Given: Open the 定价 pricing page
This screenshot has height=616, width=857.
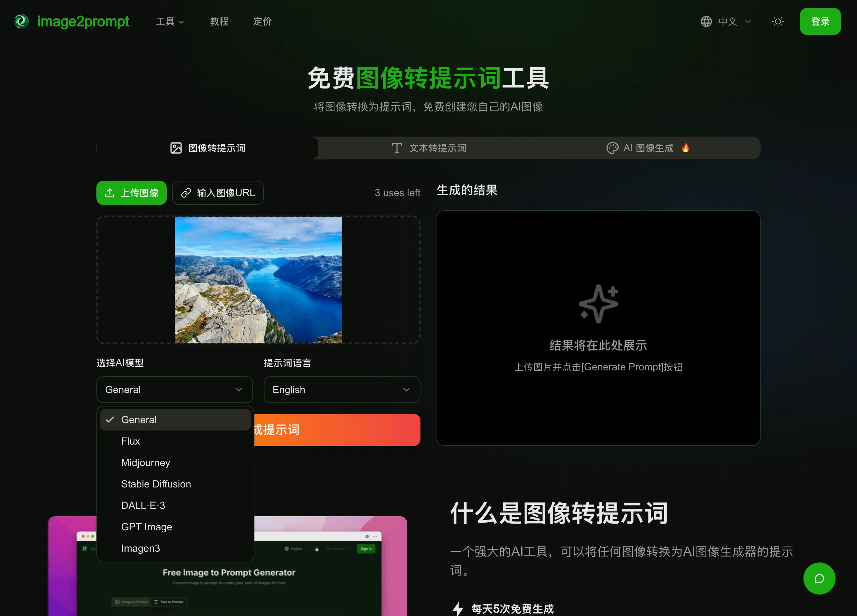Looking at the screenshot, I should (x=262, y=21).
